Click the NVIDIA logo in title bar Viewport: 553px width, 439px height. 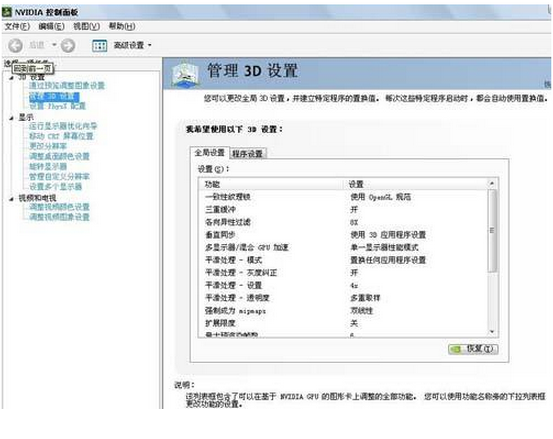tap(7, 12)
